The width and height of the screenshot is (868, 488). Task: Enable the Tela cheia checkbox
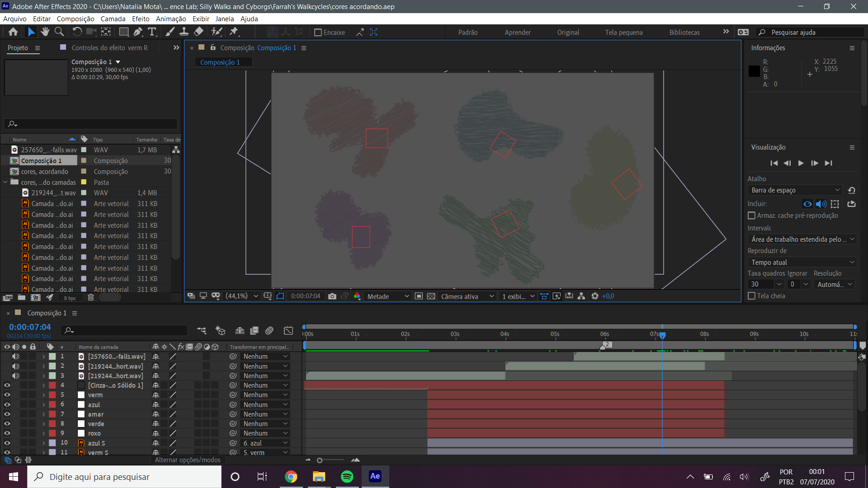751,296
